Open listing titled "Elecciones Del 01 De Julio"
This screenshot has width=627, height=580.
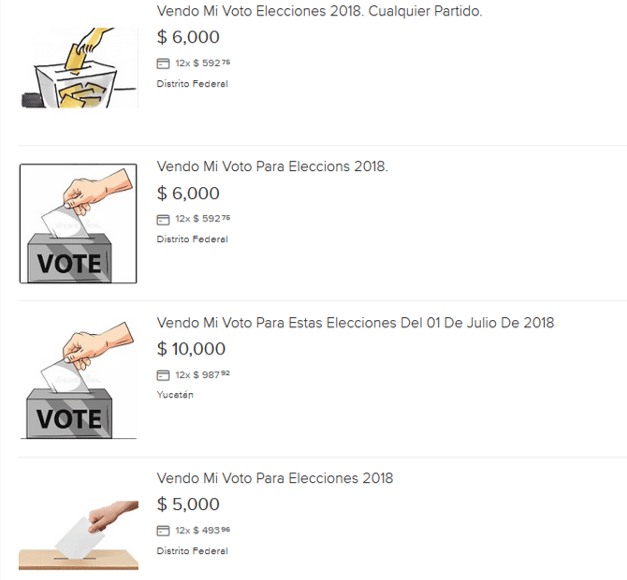coord(355,323)
